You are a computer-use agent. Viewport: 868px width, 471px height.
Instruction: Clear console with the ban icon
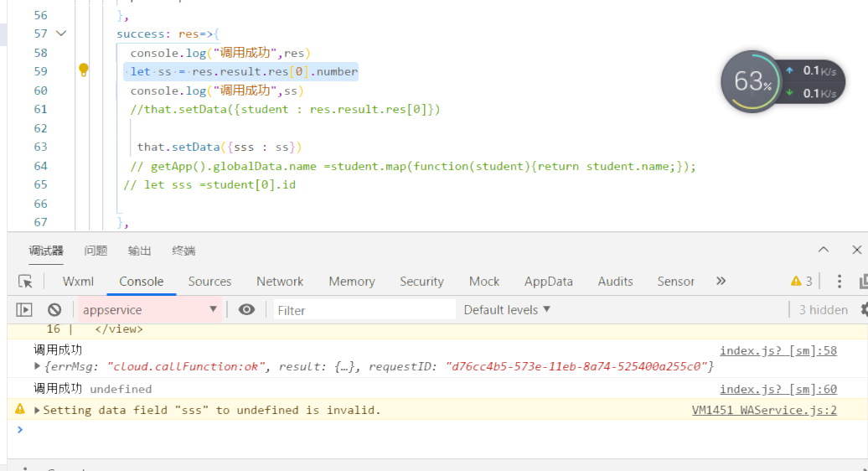tap(54, 310)
